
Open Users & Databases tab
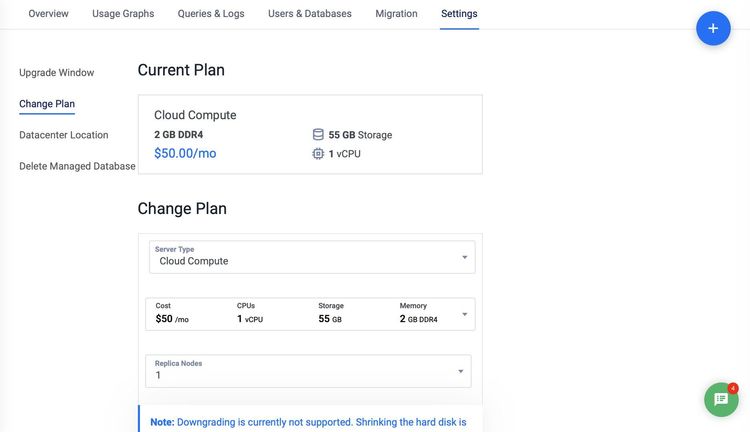point(309,13)
